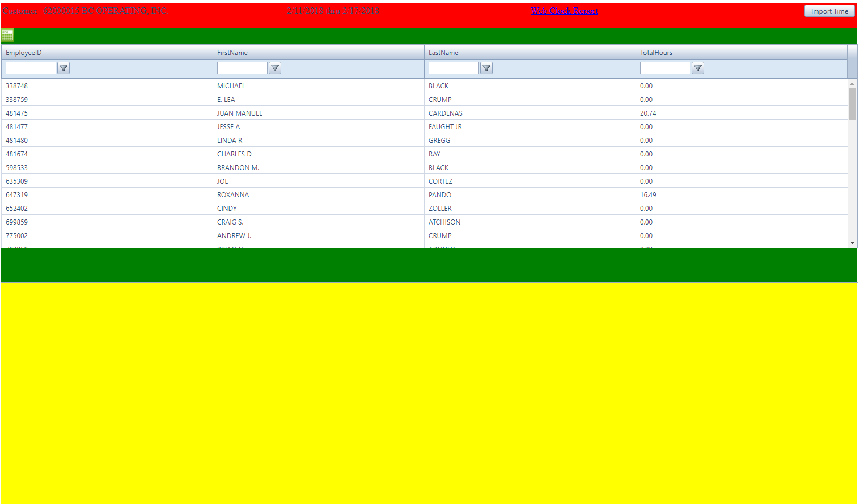Select last name RAY

pos(434,154)
